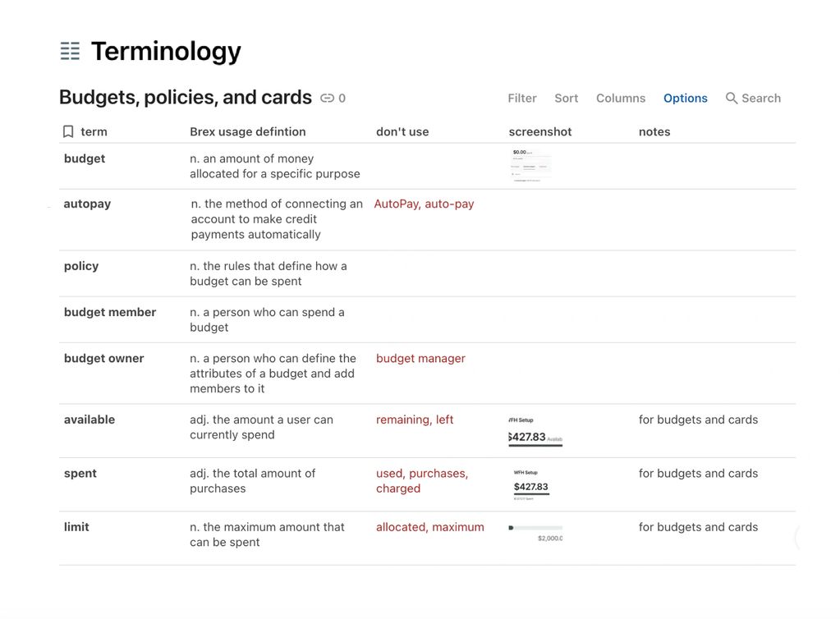The image size is (840, 619).
Task: Click the Options button
Action: (685, 99)
